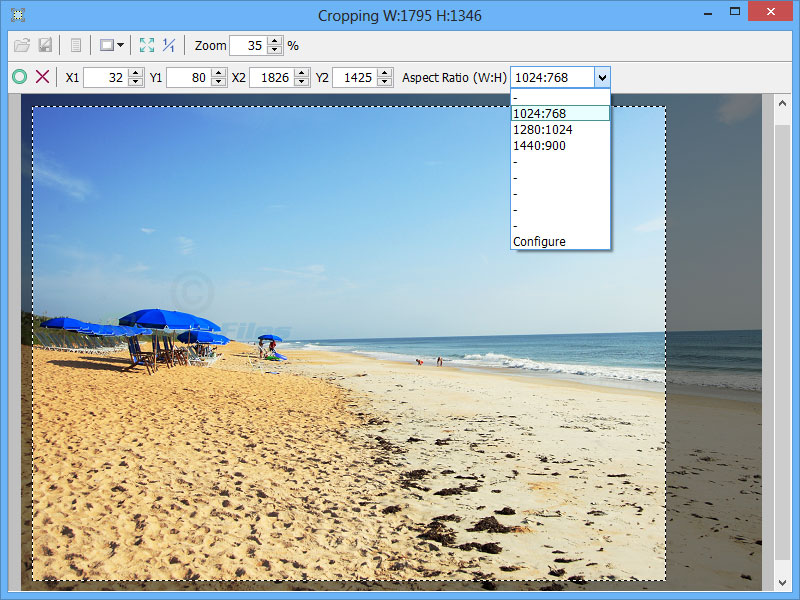Click the Save floppy disk icon
Viewport: 800px width, 600px height.
45,45
